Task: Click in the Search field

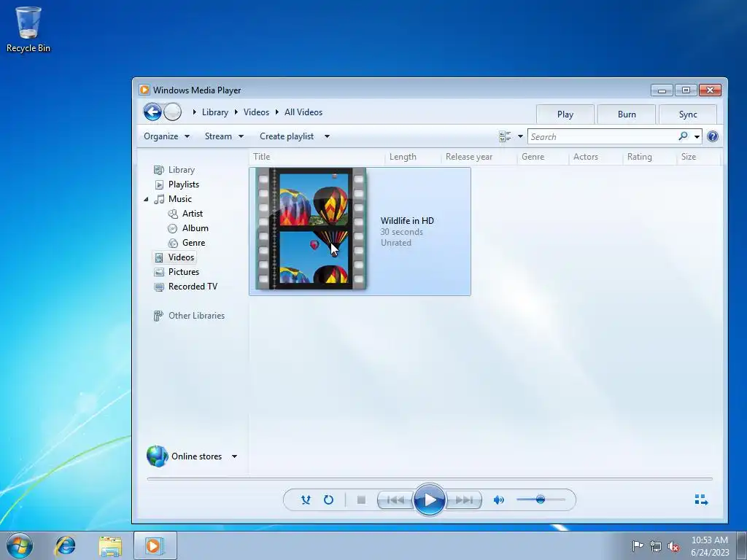Action: pos(603,136)
